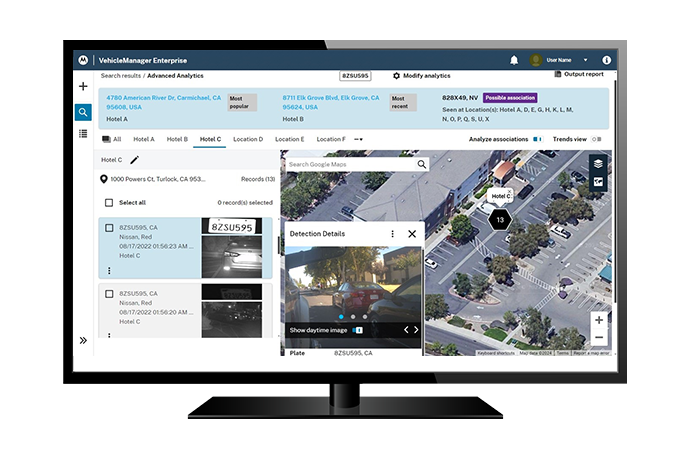
Task: Click Modify analytics button
Action: pyautogui.click(x=421, y=76)
